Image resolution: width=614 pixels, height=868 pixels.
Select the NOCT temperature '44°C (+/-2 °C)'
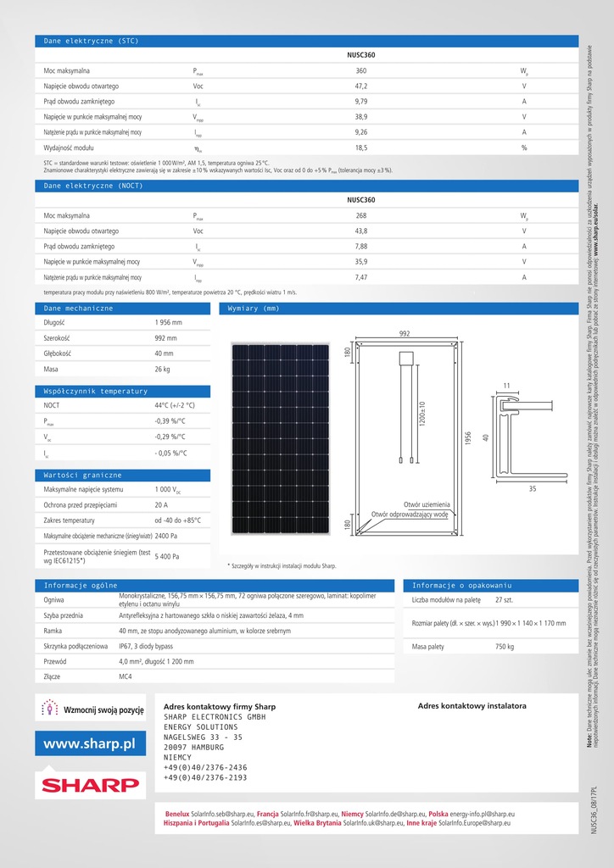pyautogui.click(x=175, y=406)
